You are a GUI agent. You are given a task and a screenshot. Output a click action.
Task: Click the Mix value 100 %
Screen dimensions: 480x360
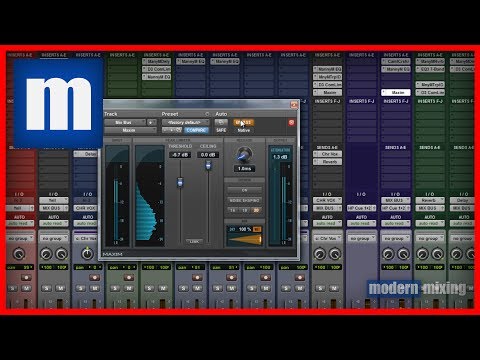245,229
